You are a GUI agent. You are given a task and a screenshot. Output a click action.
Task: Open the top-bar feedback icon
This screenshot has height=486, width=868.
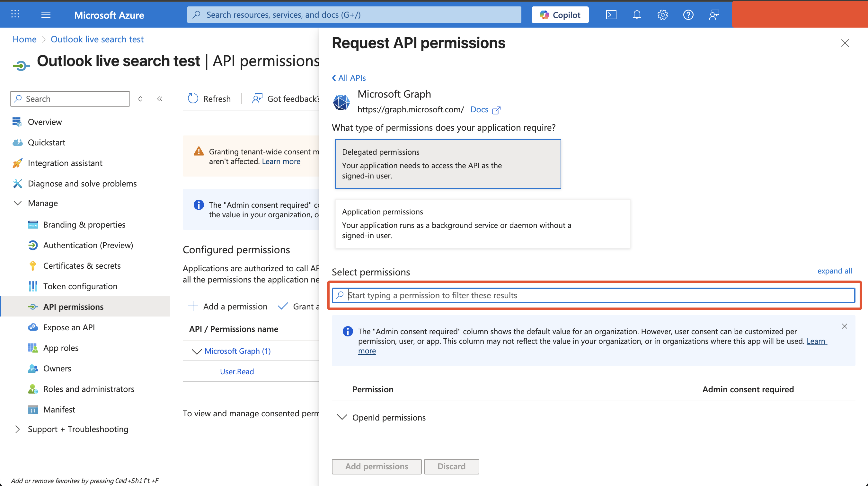click(714, 15)
